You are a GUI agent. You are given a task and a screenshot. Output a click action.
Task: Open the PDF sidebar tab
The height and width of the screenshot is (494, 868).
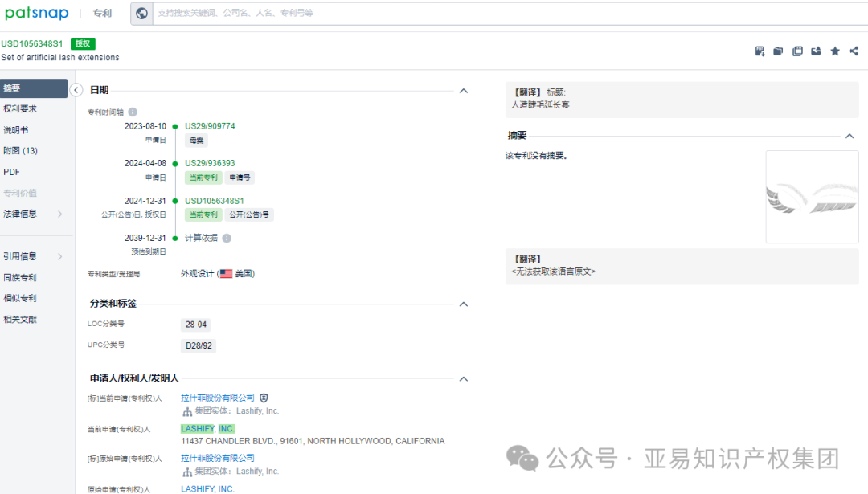[11, 172]
